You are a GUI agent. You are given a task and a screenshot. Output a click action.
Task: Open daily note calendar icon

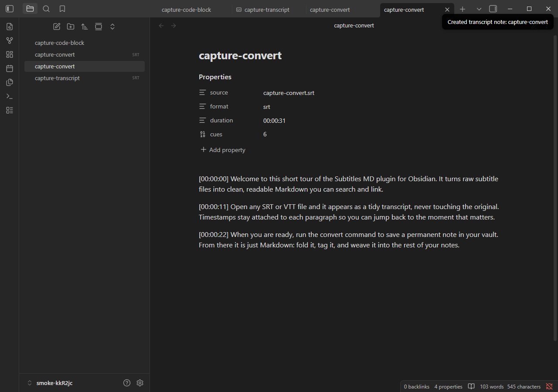[10, 68]
